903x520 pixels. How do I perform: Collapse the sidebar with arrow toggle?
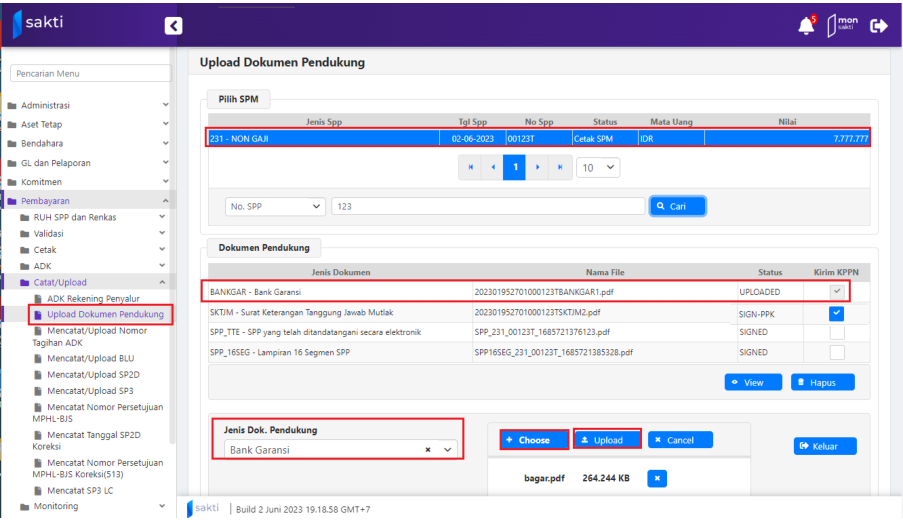pyautogui.click(x=173, y=27)
